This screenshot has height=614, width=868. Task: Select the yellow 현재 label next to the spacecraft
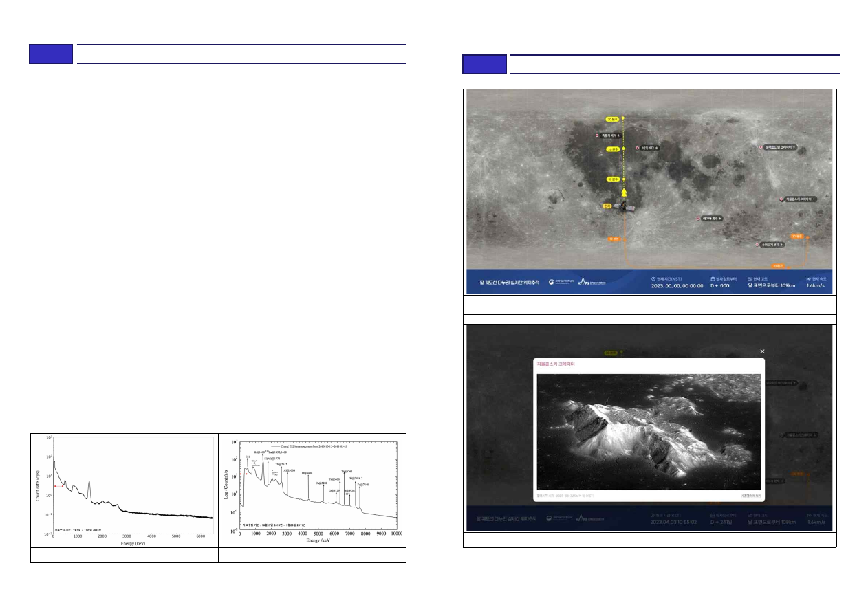tap(607, 206)
